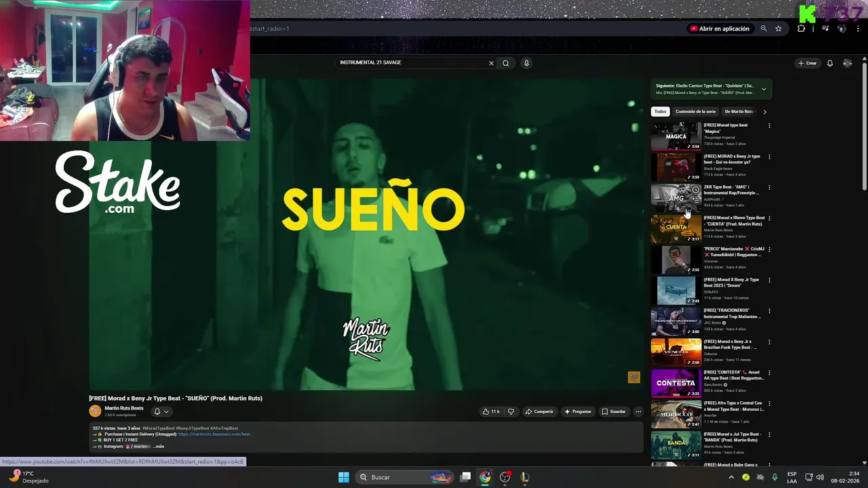The height and width of the screenshot is (488, 868).
Task: Open the browser three-dot menu
Action: 858,28
